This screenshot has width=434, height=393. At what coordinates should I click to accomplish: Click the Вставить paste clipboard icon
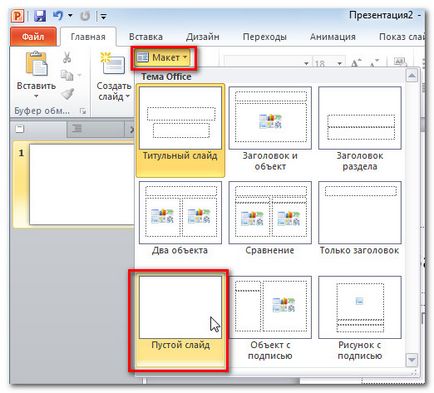click(36, 63)
